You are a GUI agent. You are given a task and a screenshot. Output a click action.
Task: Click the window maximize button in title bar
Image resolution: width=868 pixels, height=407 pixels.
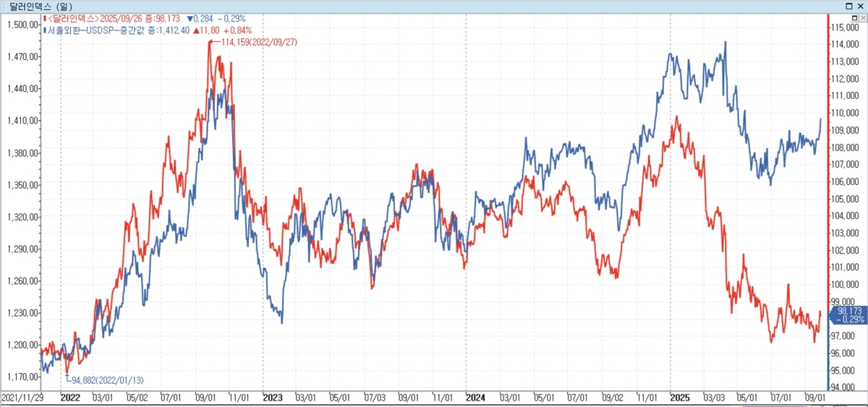click(x=848, y=6)
